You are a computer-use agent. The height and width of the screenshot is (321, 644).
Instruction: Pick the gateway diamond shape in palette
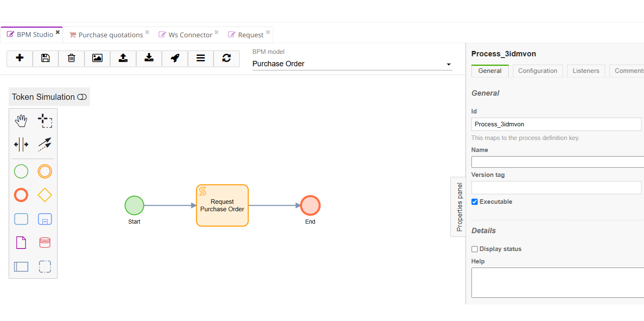tap(45, 195)
